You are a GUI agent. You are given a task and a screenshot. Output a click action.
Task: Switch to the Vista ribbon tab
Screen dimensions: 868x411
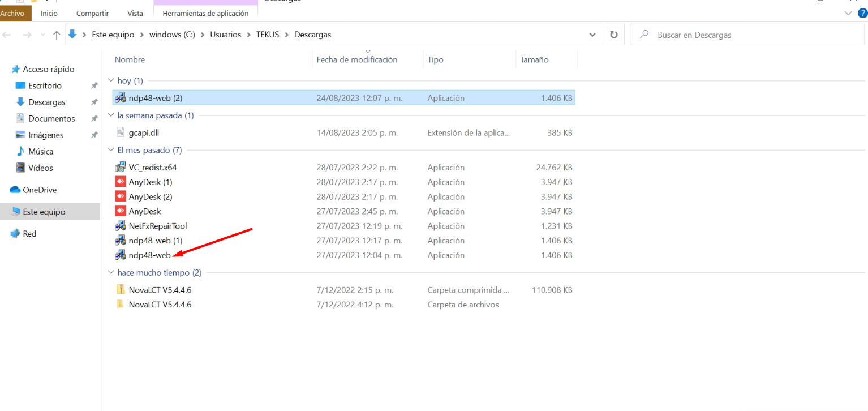tap(135, 13)
